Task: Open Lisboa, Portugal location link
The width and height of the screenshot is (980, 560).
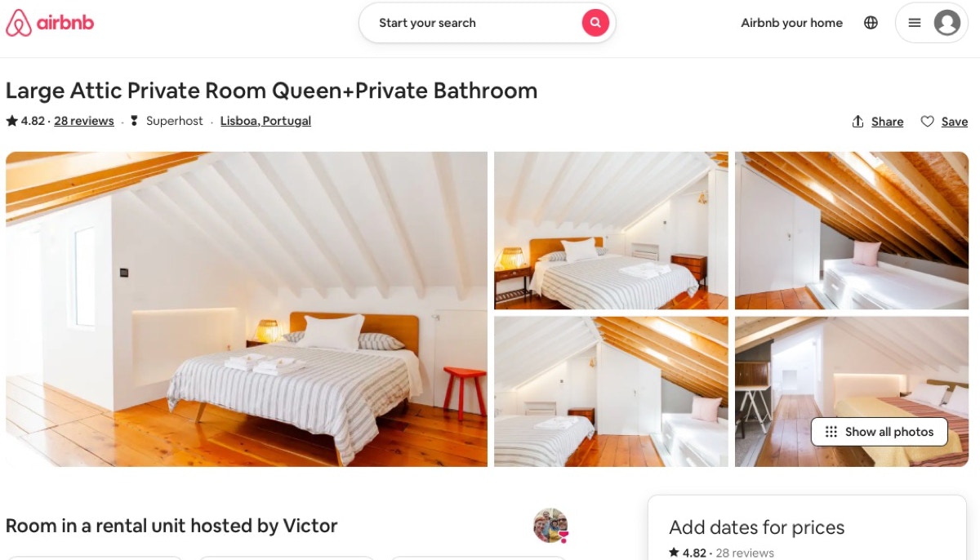Action: click(x=265, y=121)
